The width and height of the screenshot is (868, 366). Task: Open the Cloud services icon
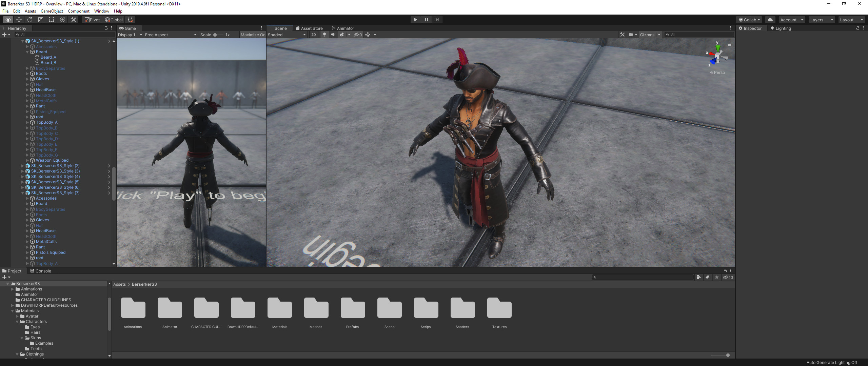[770, 20]
